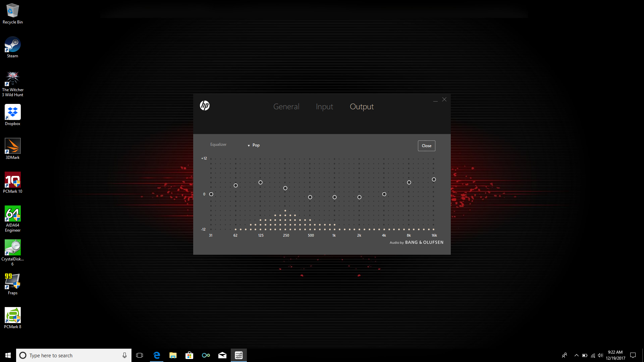Select the 16k equalizer band handle
The width and height of the screenshot is (644, 362).
tap(434, 179)
